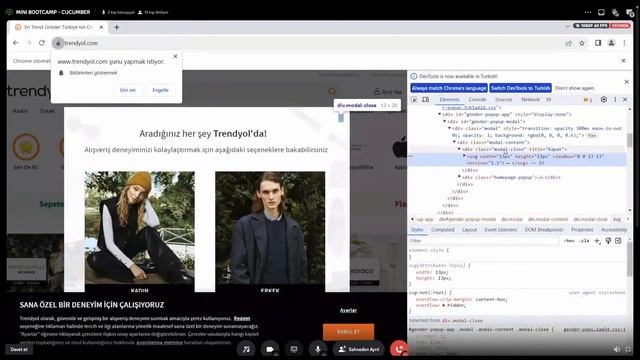Open Chrome's three-dot menu

pos(624,43)
